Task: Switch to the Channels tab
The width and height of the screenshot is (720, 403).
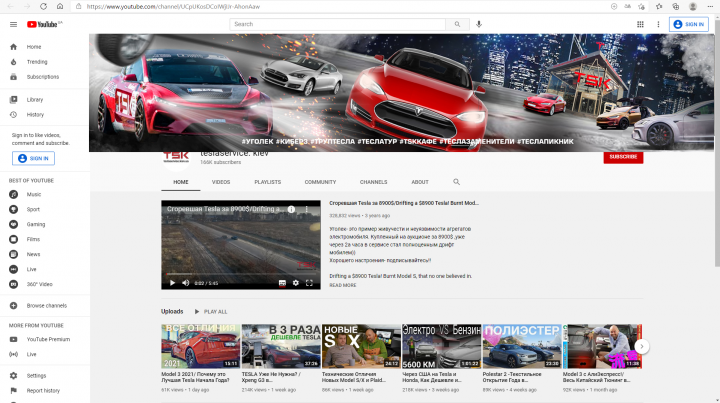Action: (x=373, y=182)
